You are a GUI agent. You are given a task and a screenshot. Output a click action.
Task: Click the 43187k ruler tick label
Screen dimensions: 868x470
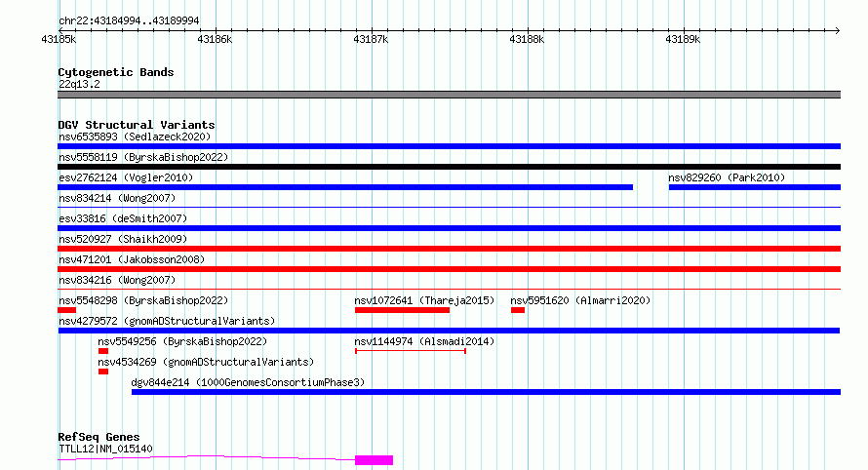coord(371,39)
